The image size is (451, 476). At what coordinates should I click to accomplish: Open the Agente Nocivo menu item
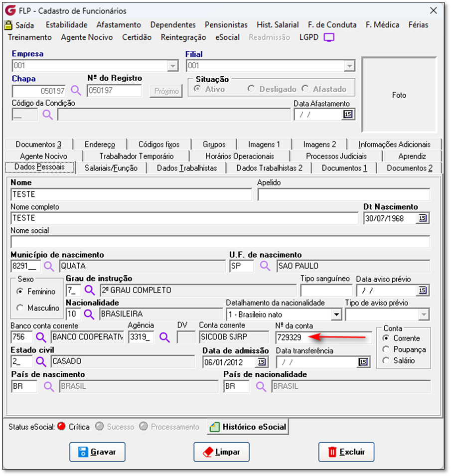tap(87, 37)
